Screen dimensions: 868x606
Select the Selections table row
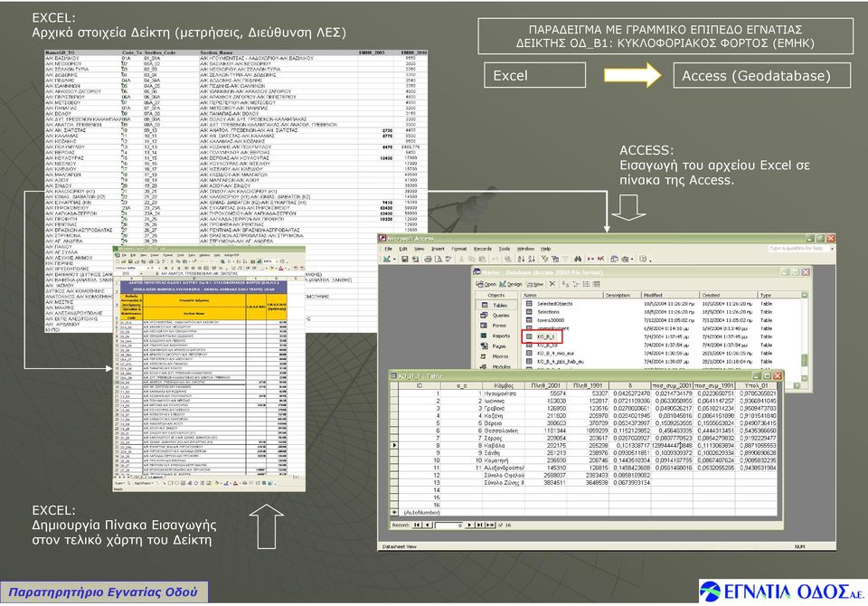tap(662, 312)
